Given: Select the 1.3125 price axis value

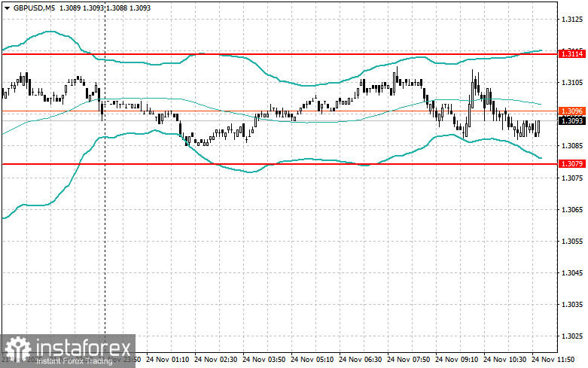Looking at the screenshot, I should tap(572, 19).
